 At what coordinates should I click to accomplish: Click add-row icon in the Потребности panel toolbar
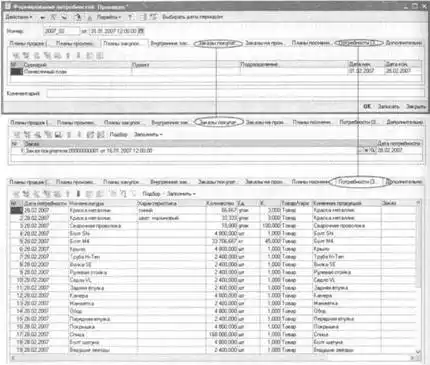click(16, 194)
